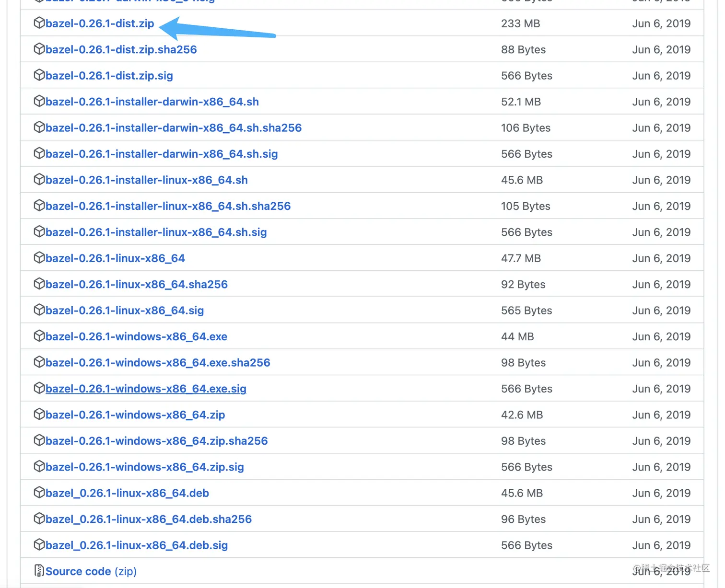
Task: Open bazel-0.26.1-dist.zip.sha256 link
Action: tap(121, 49)
